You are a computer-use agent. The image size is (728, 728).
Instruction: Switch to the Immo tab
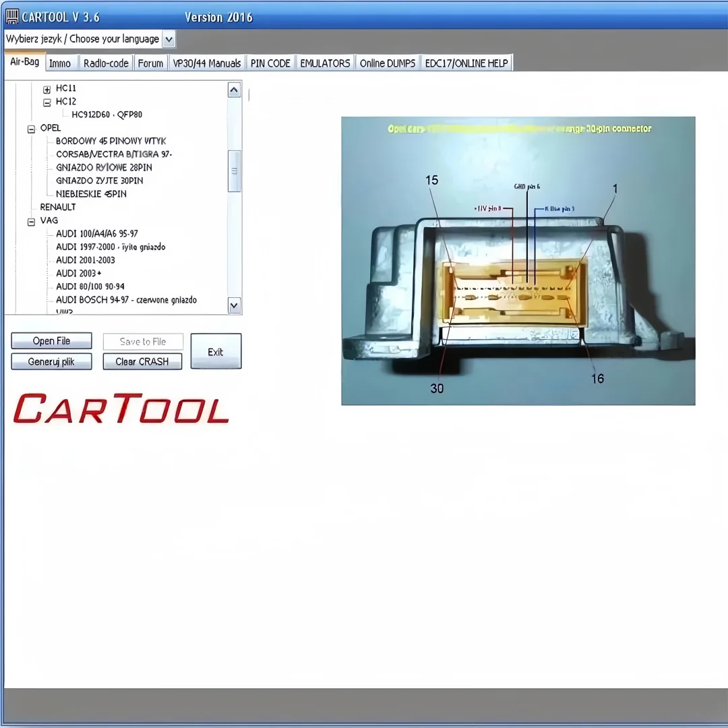(x=60, y=63)
